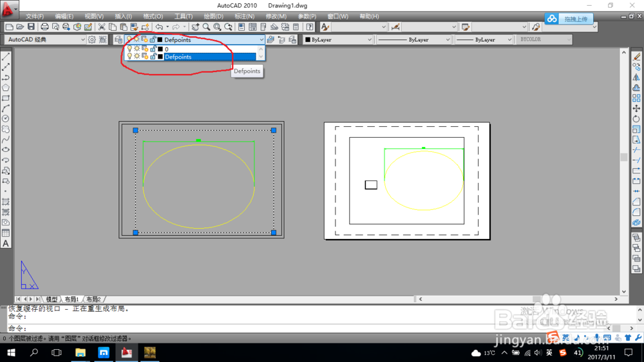Select the Rectangle drawing tool

tap(6, 98)
